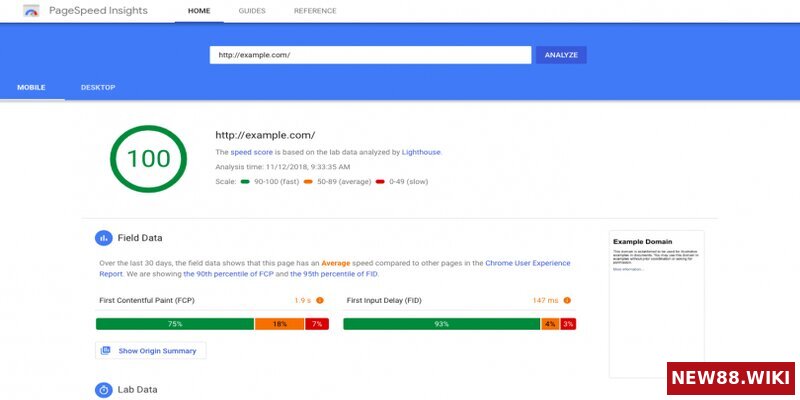Click the Lab Data heading
The height and width of the screenshot is (400, 800).
pyautogui.click(x=137, y=390)
